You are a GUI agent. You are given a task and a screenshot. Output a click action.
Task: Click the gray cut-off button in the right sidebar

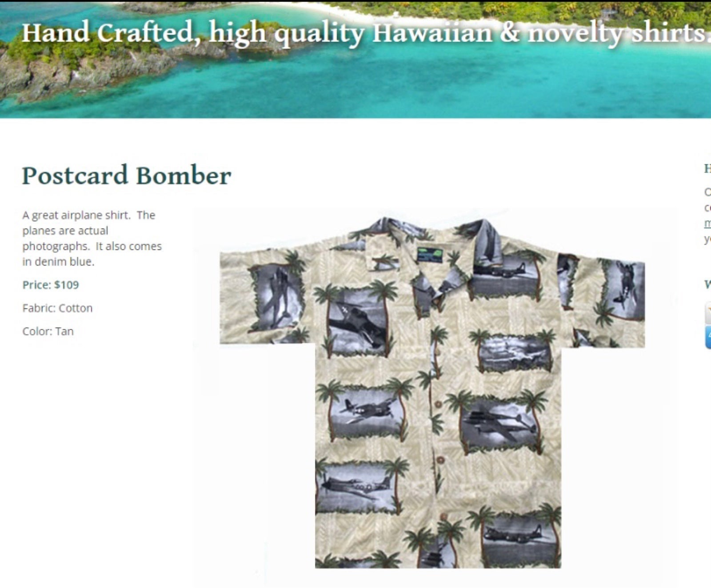point(708,313)
